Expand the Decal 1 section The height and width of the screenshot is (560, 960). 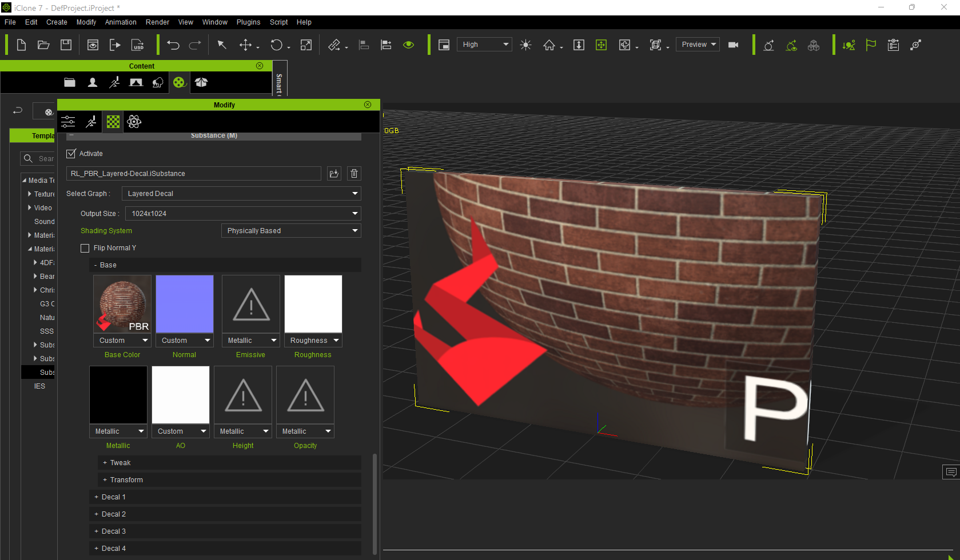point(225,497)
